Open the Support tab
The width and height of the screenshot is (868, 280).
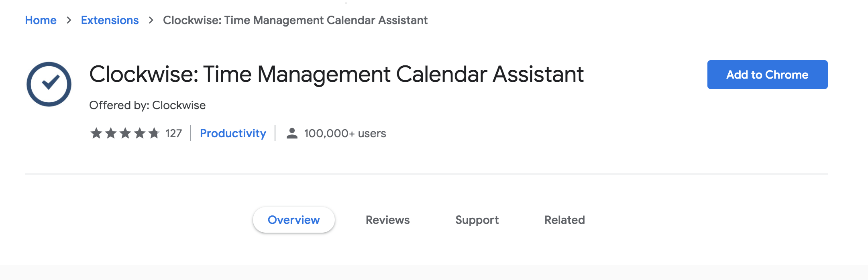(477, 220)
